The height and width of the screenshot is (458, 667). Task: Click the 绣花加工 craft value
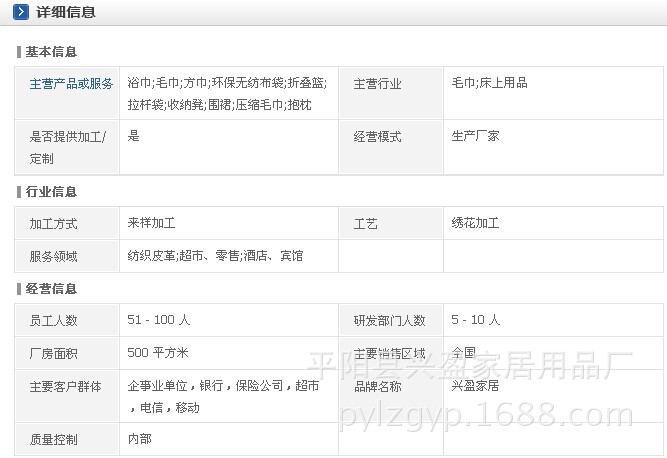[475, 223]
